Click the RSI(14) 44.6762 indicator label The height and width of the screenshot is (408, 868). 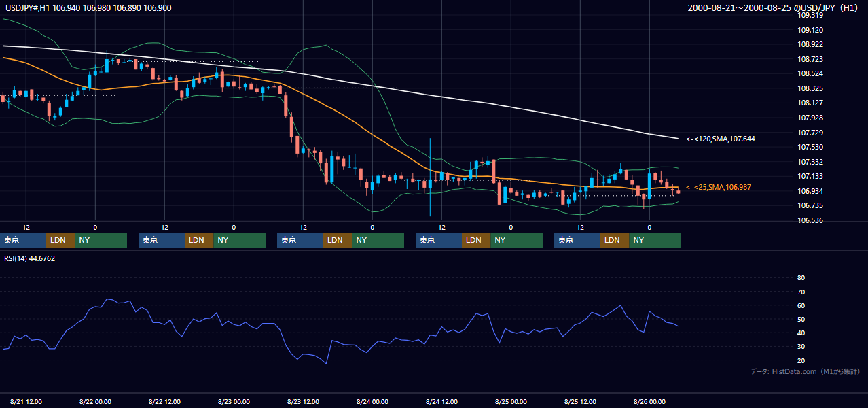tap(30, 258)
